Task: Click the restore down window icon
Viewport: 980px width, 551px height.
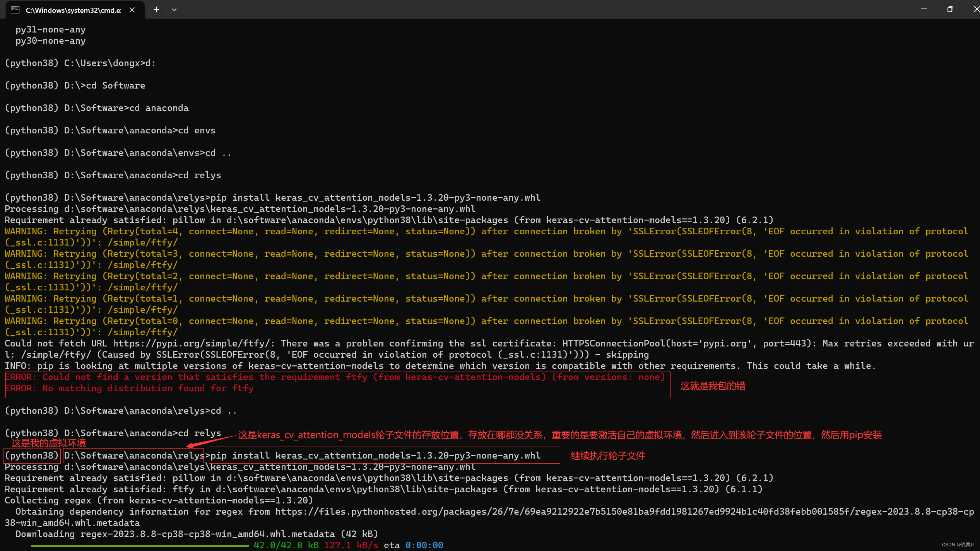Action: [x=950, y=9]
